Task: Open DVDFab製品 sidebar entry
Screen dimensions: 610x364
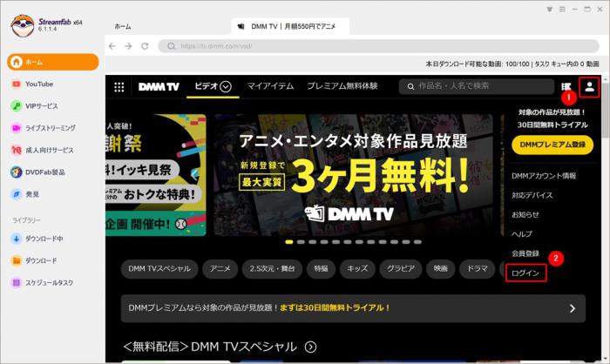Action: click(44, 172)
